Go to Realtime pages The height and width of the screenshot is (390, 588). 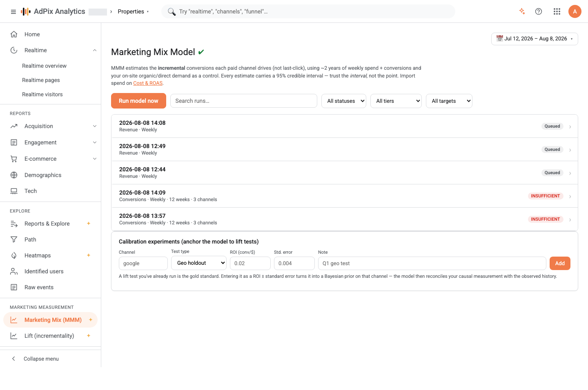(x=41, y=80)
